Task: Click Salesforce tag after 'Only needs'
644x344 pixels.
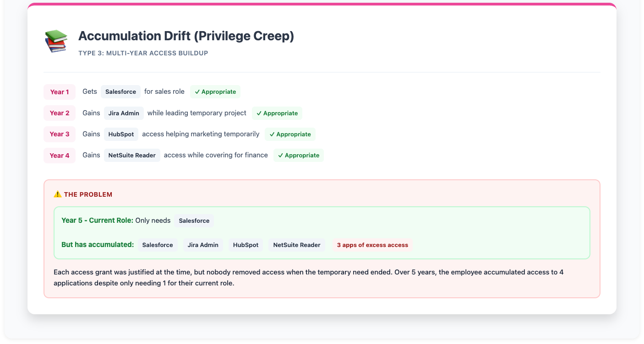Action: [194, 220]
